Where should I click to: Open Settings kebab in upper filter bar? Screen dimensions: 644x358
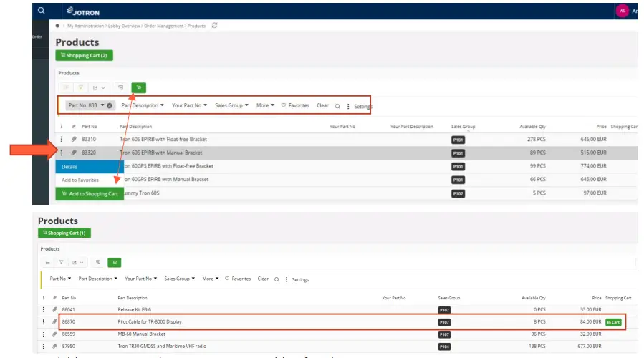(x=348, y=107)
